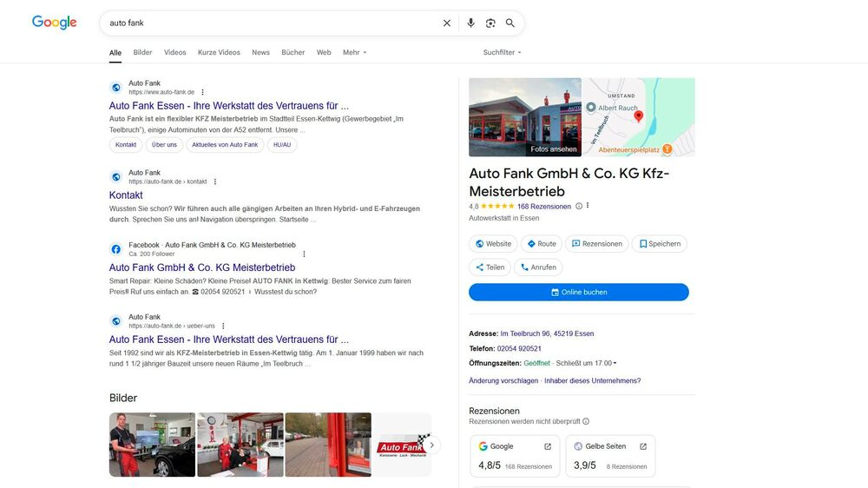Open the Suchfilter dropdown

(502, 53)
